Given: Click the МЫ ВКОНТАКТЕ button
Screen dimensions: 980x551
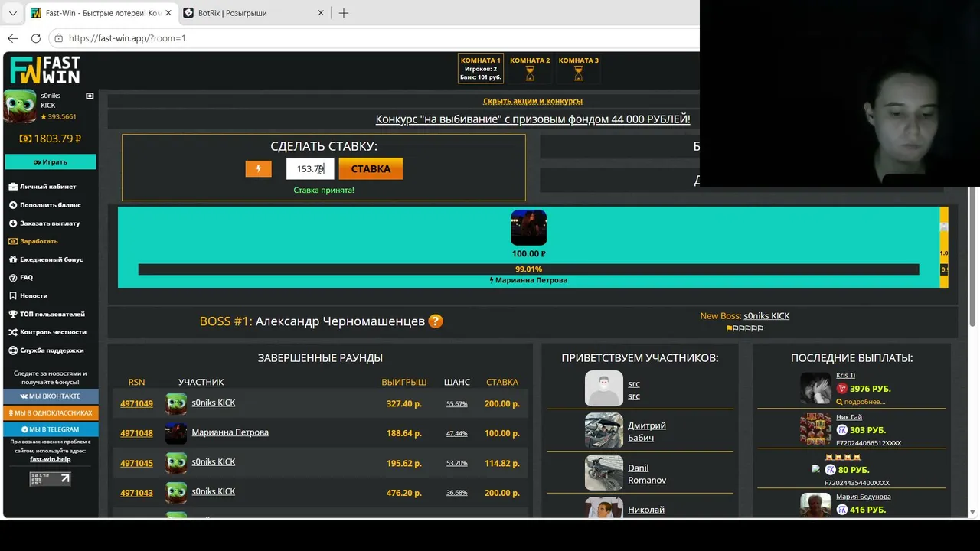Looking at the screenshot, I should click(x=51, y=396).
